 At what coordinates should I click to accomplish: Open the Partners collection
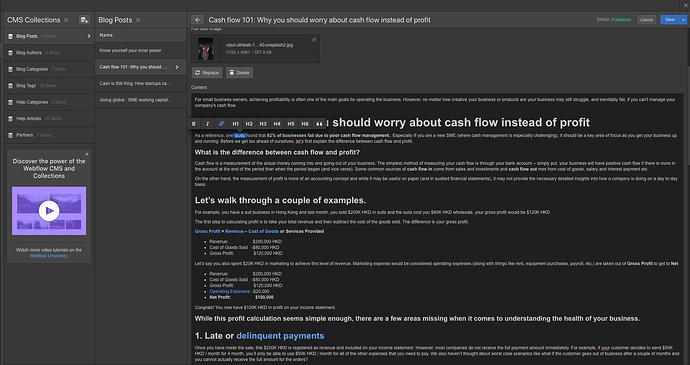[x=49, y=135]
